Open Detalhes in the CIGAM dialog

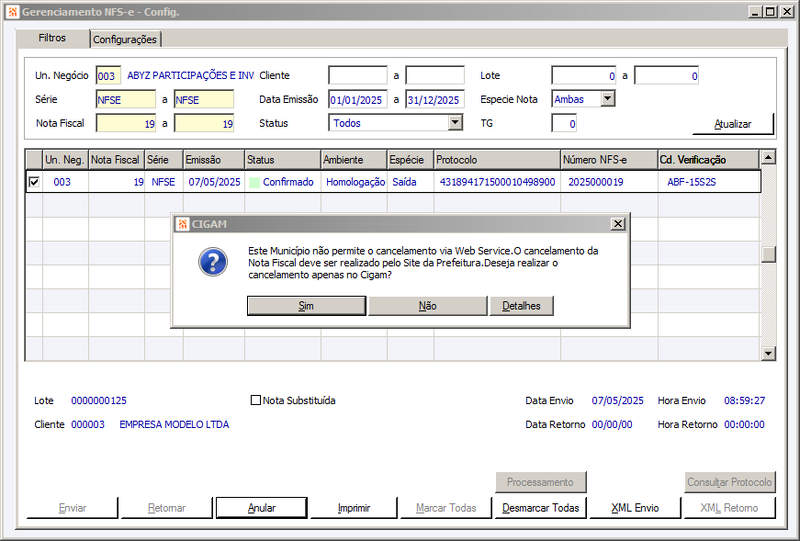point(521,306)
